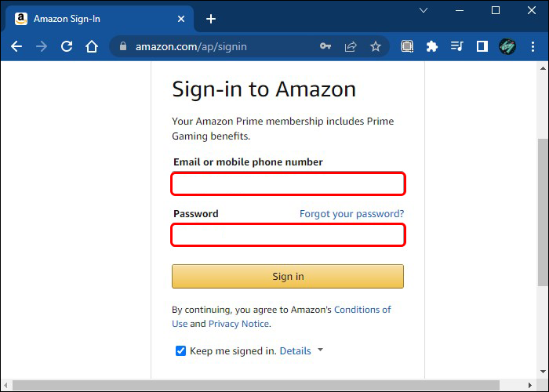Expand the Details dropdown arrow
The image size is (549, 392).
coord(320,350)
